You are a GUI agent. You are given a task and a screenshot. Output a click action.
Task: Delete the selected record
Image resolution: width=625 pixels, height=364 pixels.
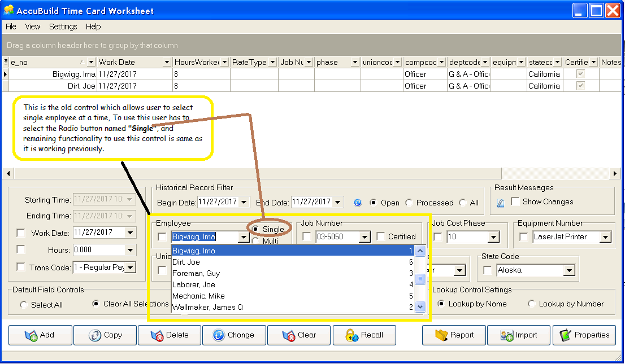(x=170, y=335)
